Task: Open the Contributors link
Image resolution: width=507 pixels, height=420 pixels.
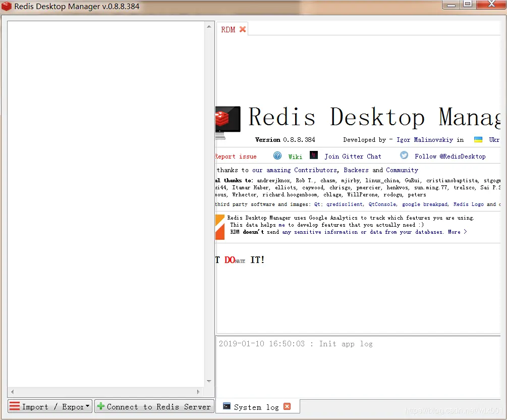Action: [x=316, y=170]
